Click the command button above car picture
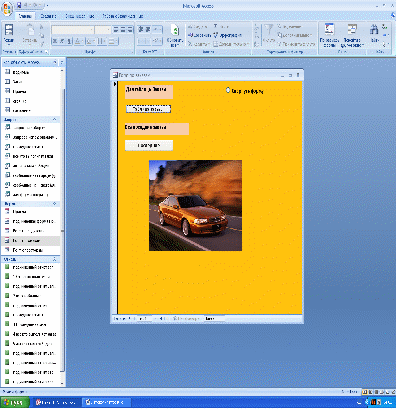This screenshot has width=397, height=409. (149, 145)
